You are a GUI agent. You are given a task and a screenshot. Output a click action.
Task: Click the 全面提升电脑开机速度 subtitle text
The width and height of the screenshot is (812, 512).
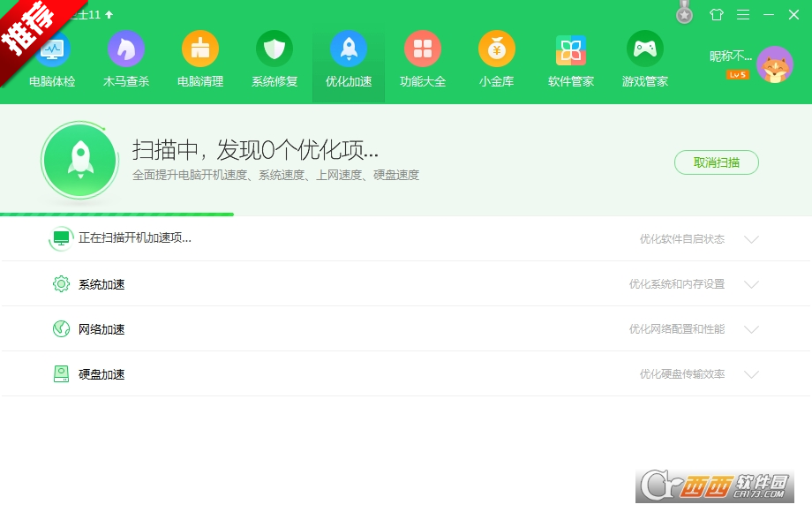tap(275, 175)
